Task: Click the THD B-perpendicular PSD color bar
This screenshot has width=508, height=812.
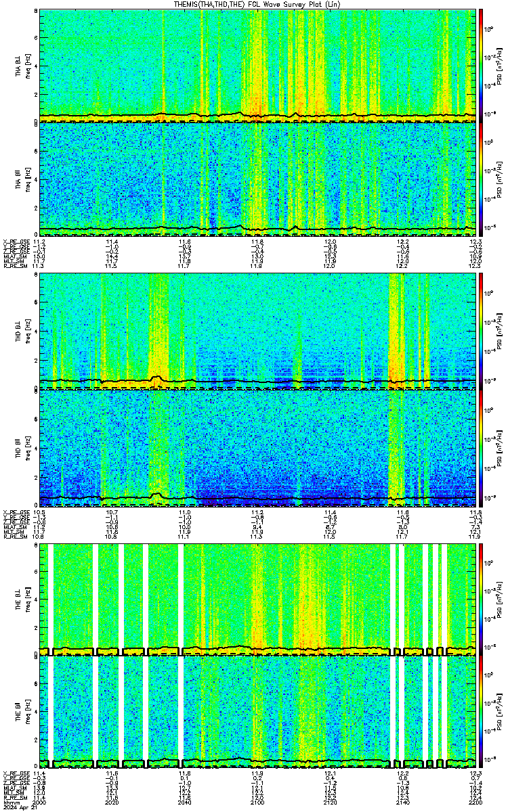Action: [x=482, y=332]
